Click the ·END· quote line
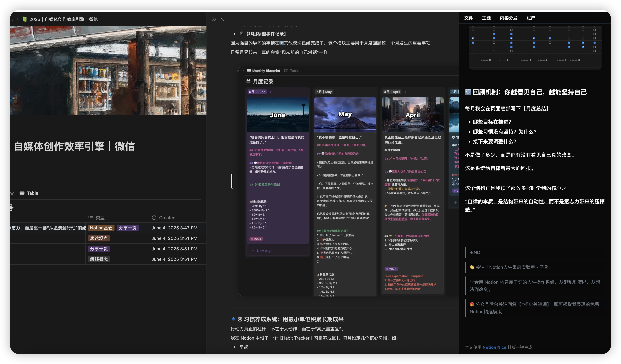The height and width of the screenshot is (364, 621). [475, 252]
